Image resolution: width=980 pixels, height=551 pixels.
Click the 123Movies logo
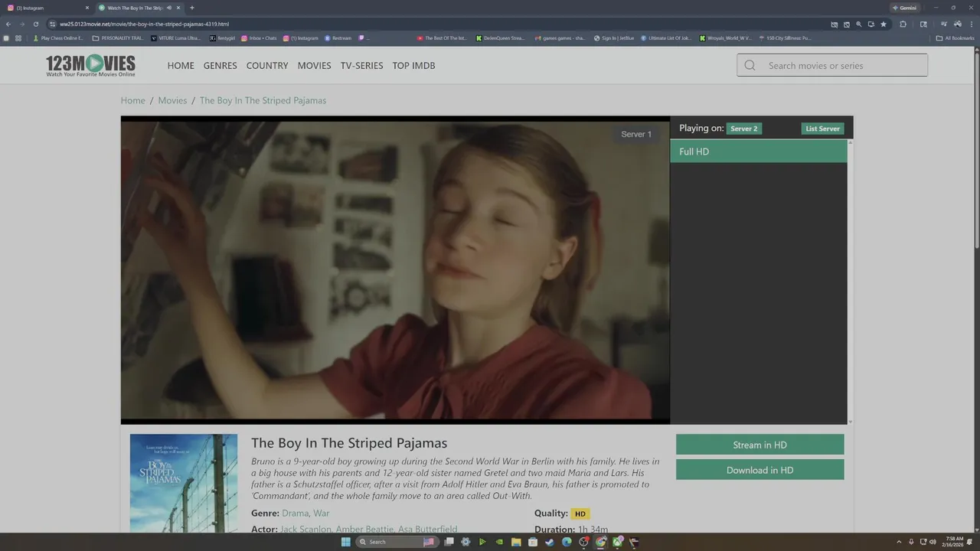click(90, 66)
